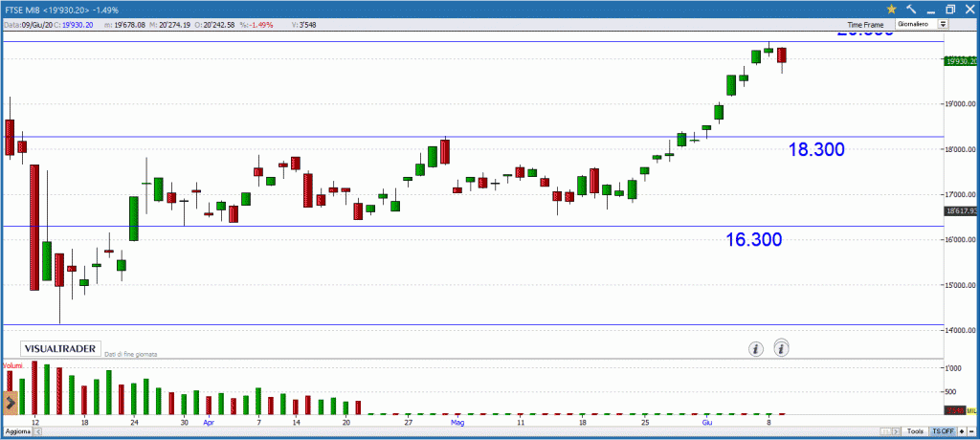Image resolution: width=980 pixels, height=440 pixels.
Task: Click the 16.300 level label
Action: pyautogui.click(x=754, y=239)
